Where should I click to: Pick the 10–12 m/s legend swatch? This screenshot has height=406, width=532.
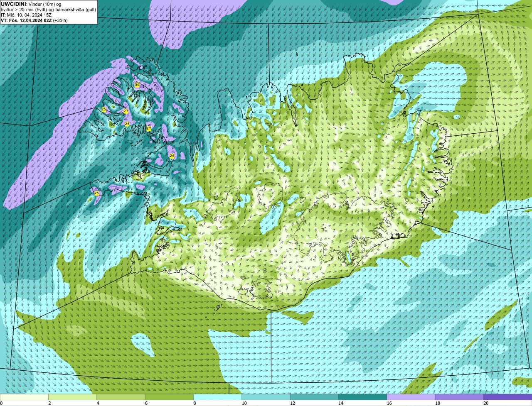[x=266, y=397]
